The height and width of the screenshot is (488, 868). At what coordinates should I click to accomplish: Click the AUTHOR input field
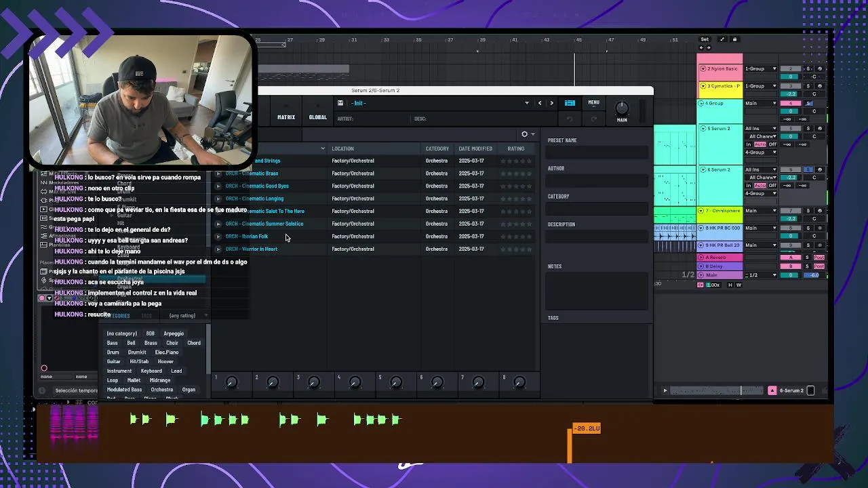pyautogui.click(x=597, y=180)
